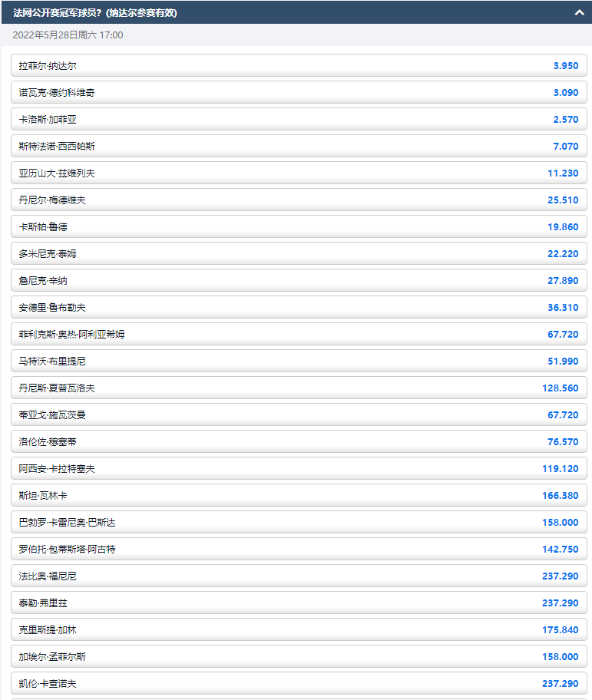The height and width of the screenshot is (700, 592).
Task: Select 丹尼尔·梅德维夫 odds 25.510
Action: click(299, 200)
